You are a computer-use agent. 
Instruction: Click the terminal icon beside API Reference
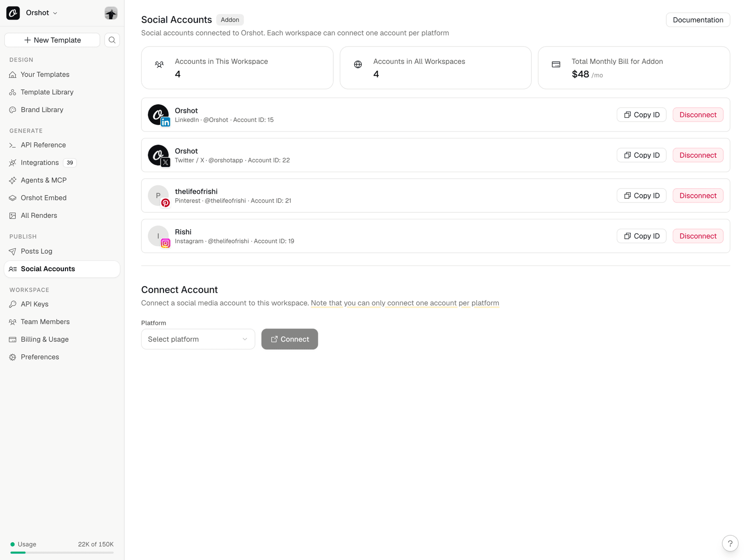coord(13,145)
